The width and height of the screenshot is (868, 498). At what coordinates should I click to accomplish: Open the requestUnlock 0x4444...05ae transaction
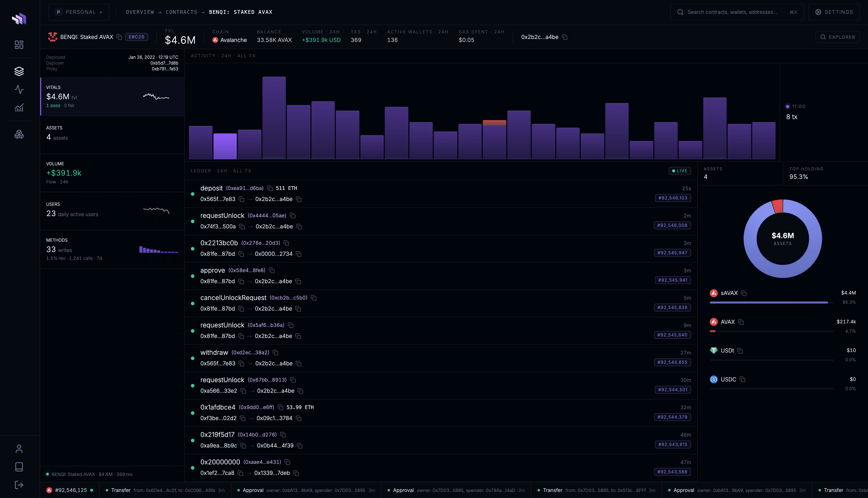point(441,221)
